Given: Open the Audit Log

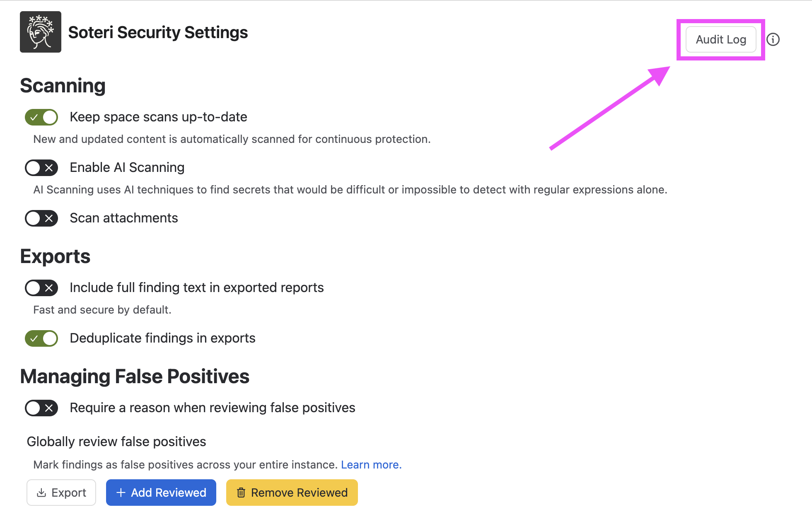Looking at the screenshot, I should (721, 39).
